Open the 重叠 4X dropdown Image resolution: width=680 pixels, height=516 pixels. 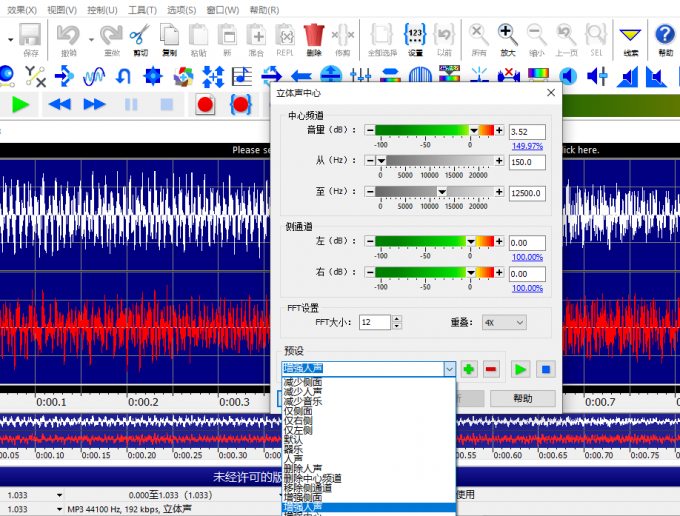504,322
